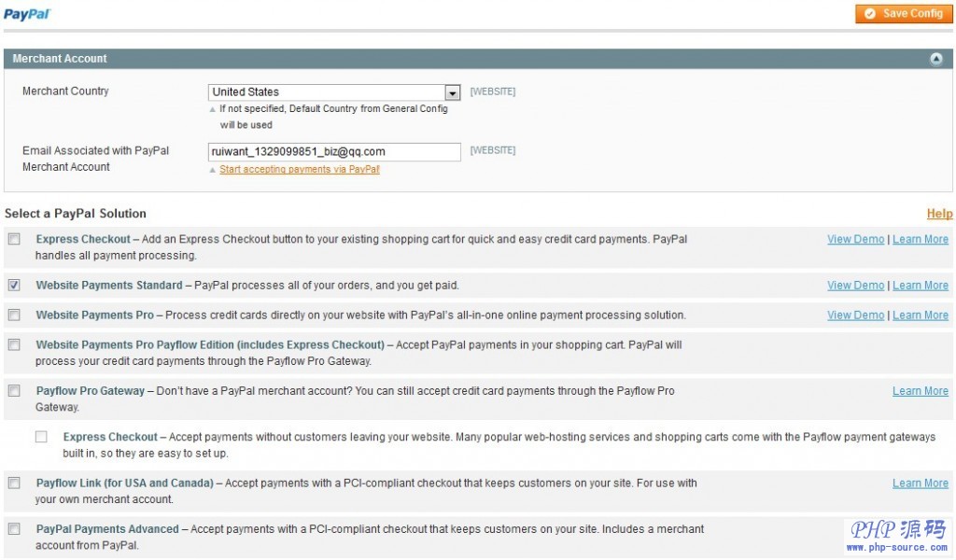The image size is (956, 560).
Task: View Demo for Express Checkout
Action: point(855,239)
